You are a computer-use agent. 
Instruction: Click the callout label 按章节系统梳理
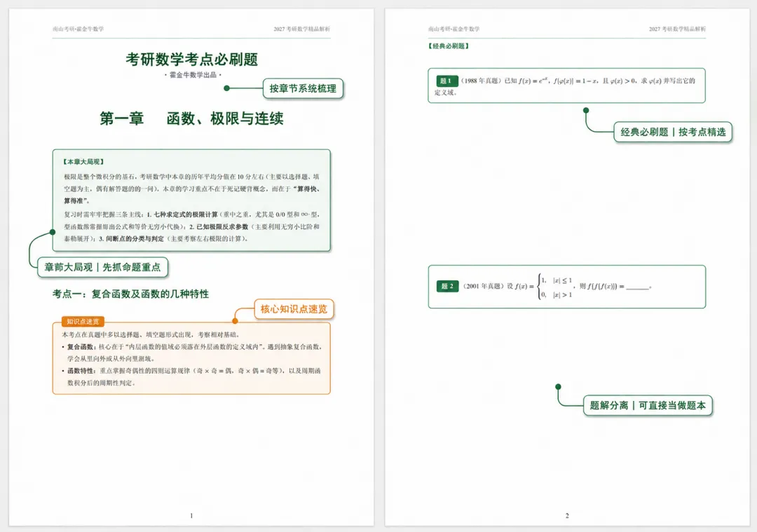[x=303, y=88]
